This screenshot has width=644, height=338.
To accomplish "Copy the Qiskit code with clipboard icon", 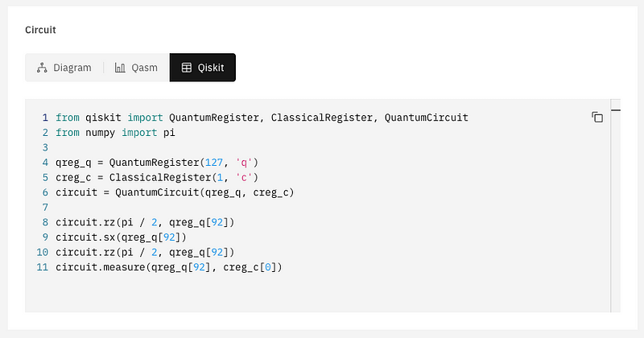I will [x=597, y=117].
